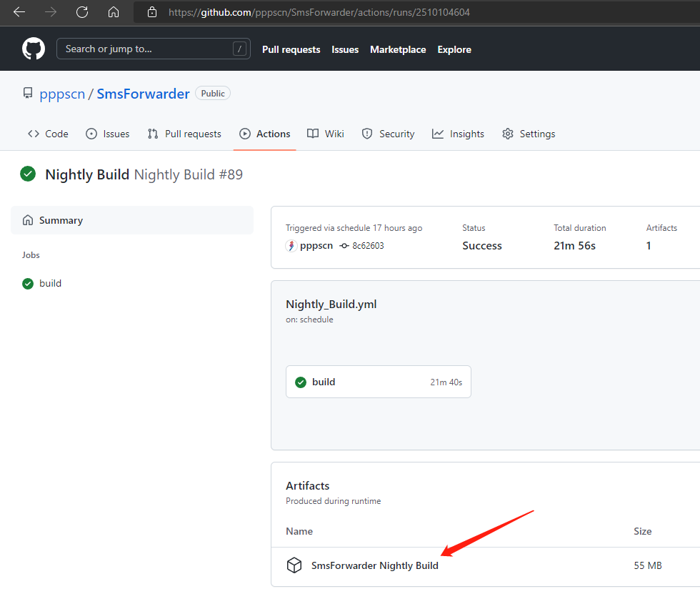
Task: Switch to the Security tab
Action: [387, 134]
